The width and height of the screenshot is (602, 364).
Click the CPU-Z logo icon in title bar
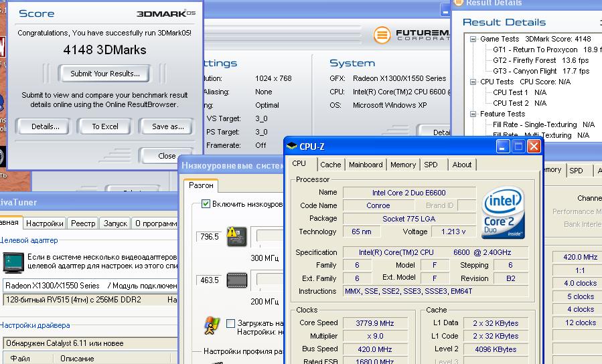click(x=292, y=146)
